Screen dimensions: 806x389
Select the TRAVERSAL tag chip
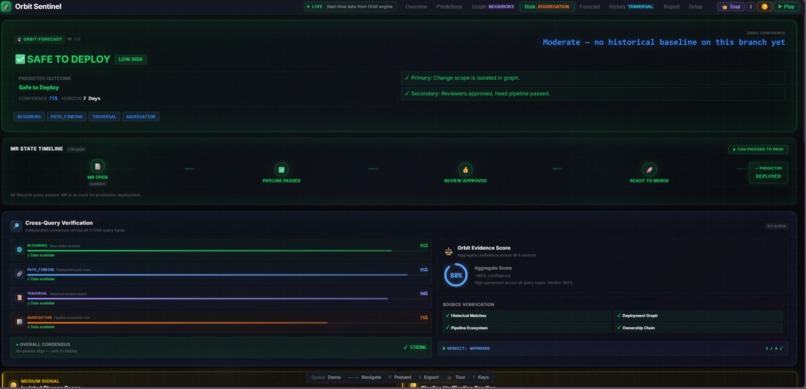point(104,117)
